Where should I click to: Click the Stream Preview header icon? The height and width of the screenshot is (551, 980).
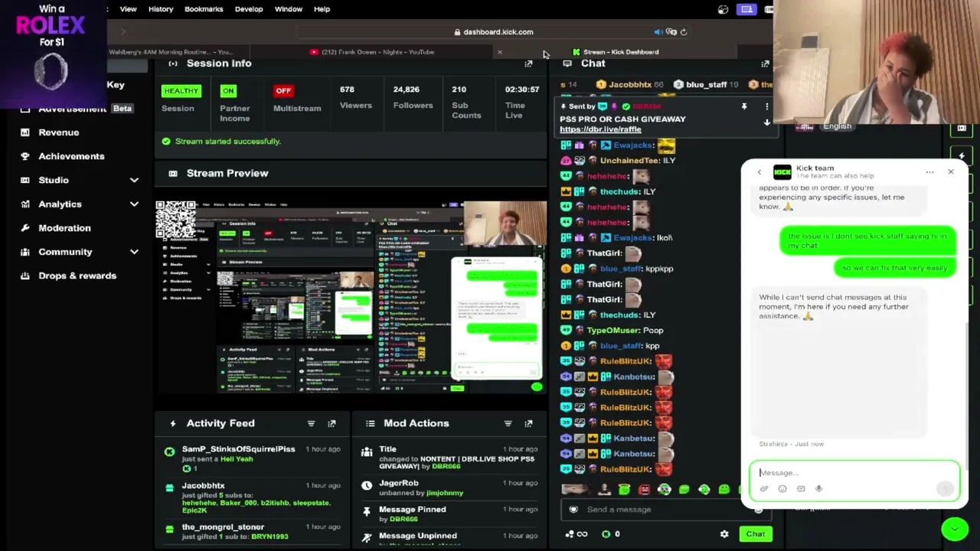[x=173, y=174]
